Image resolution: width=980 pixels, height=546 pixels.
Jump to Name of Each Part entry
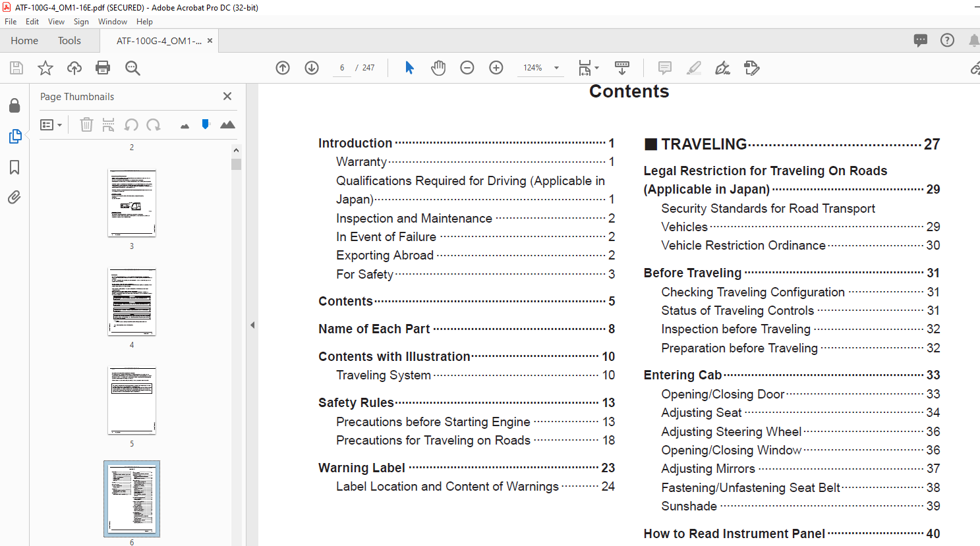[x=467, y=329]
